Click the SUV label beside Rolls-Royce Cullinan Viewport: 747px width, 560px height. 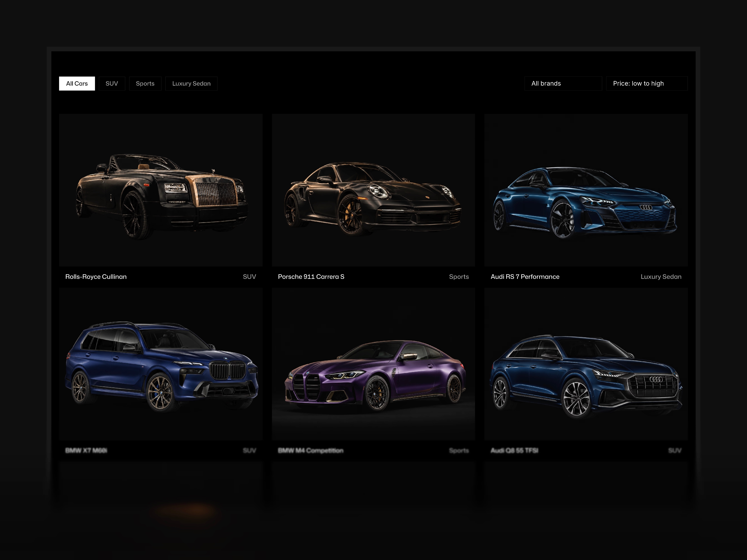(250, 277)
